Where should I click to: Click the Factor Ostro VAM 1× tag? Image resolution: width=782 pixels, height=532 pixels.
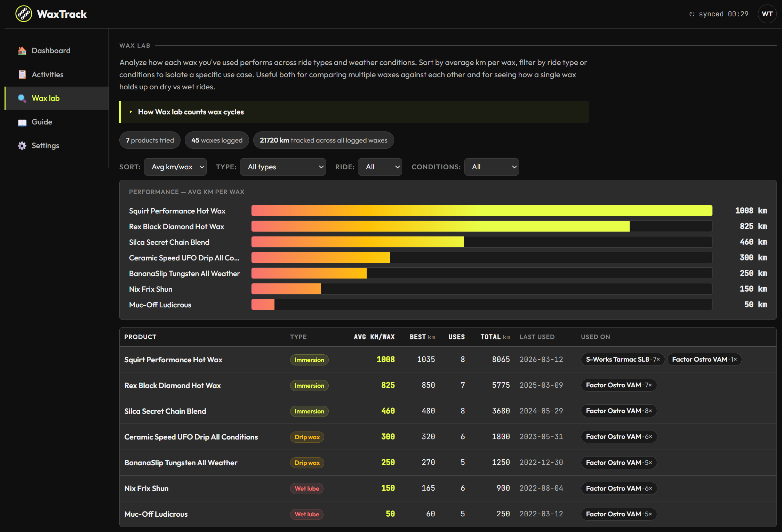704,360
